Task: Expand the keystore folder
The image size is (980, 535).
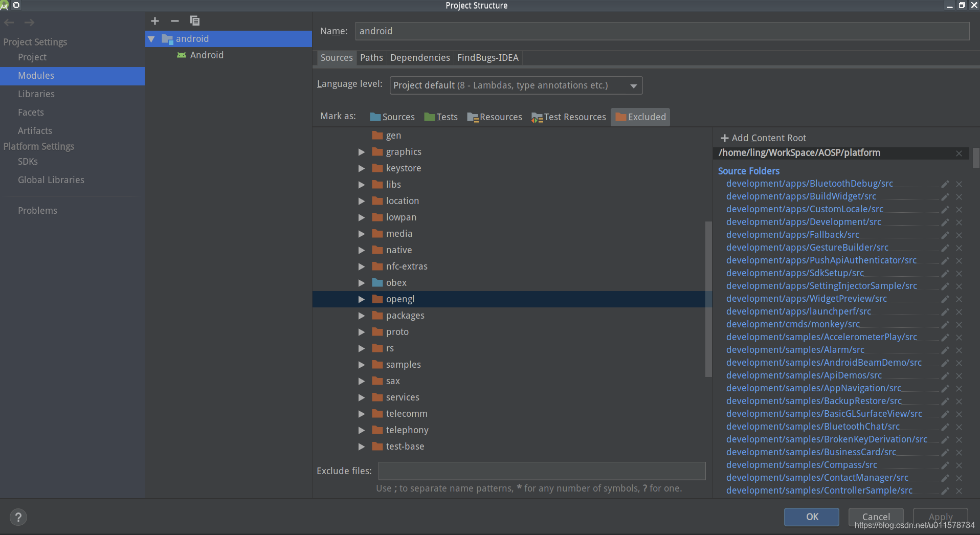Action: (362, 168)
